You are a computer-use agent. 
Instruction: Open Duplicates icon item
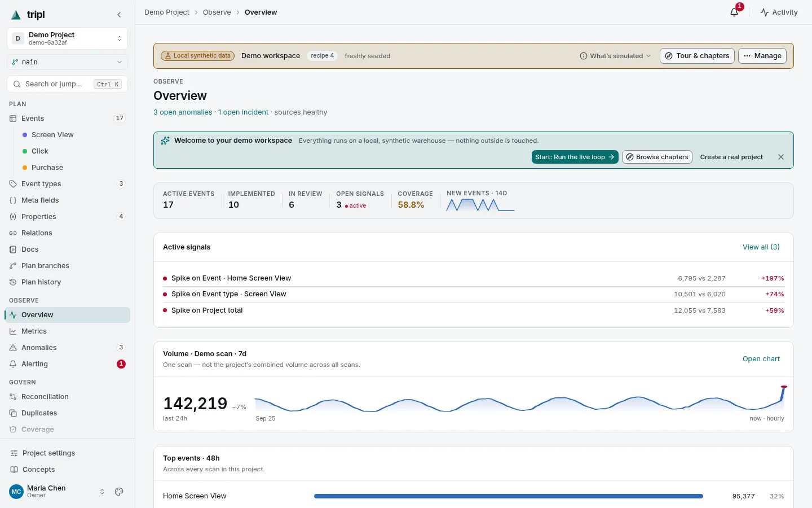[x=67, y=413]
